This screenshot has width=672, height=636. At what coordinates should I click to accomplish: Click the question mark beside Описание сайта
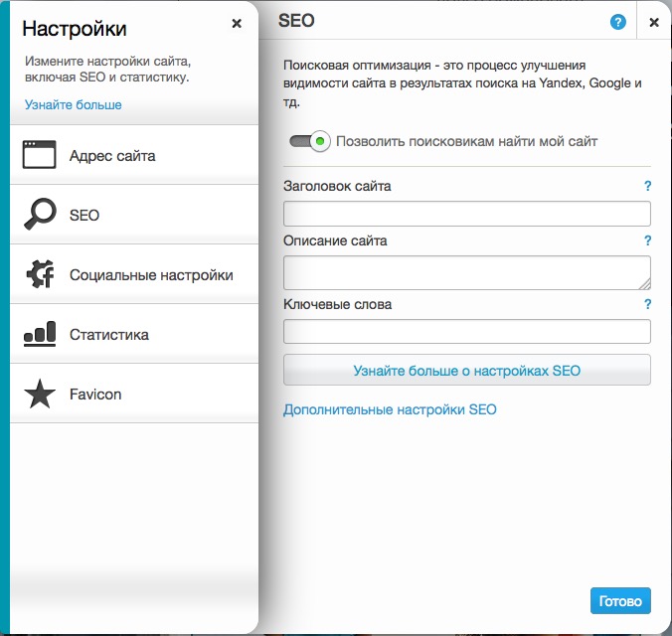click(x=647, y=240)
